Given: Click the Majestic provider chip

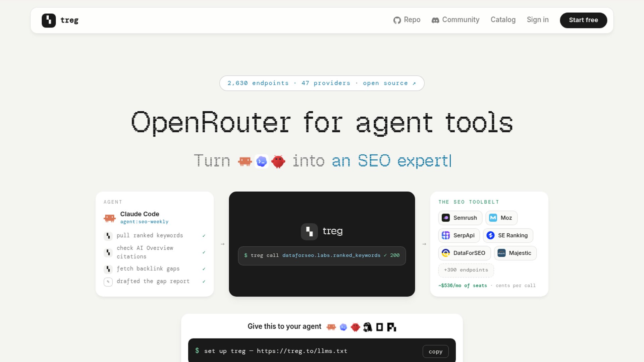Looking at the screenshot, I should pyautogui.click(x=516, y=253).
